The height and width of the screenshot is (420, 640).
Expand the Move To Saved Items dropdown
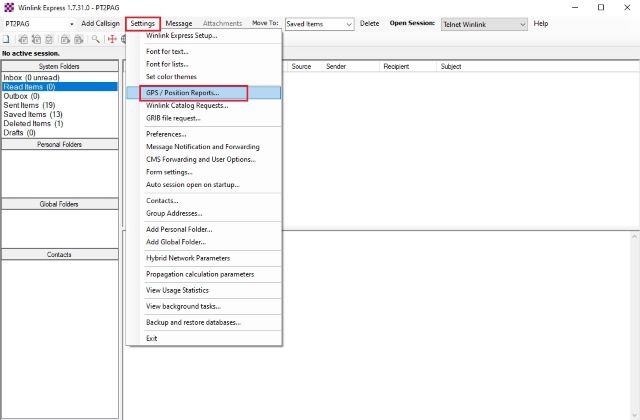tap(349, 23)
